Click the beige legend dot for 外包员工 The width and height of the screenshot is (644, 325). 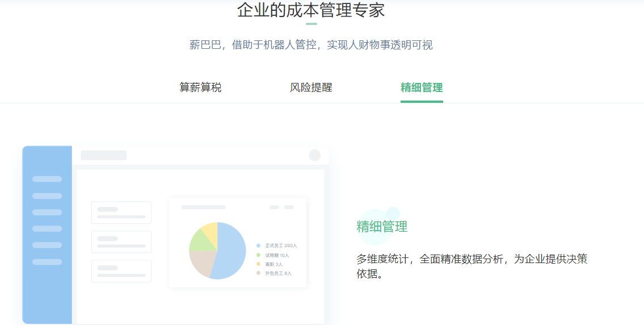[258, 273]
